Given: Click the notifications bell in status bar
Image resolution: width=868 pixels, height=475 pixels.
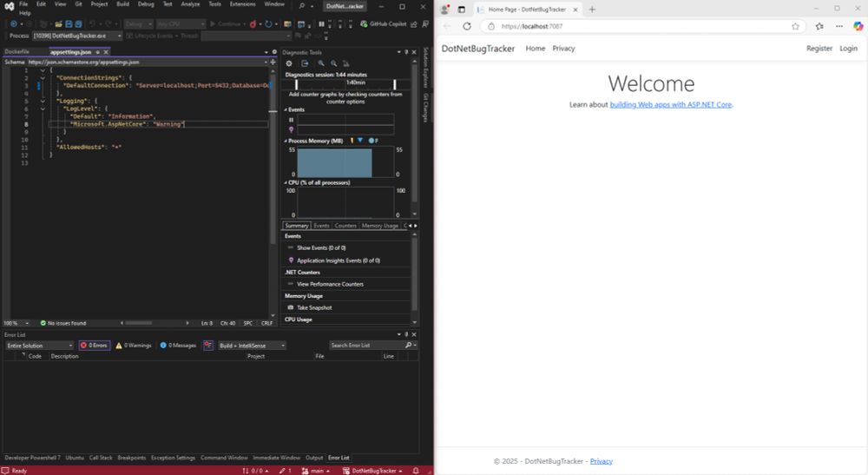Looking at the screenshot, I should tap(416, 471).
